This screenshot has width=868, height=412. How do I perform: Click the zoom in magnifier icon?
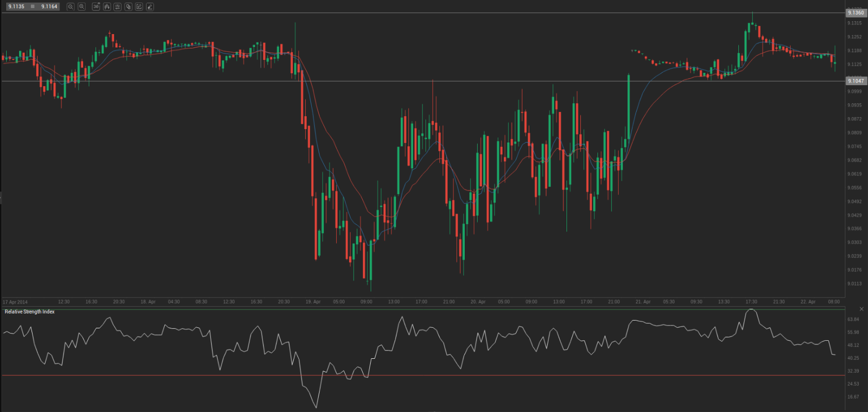tap(82, 7)
